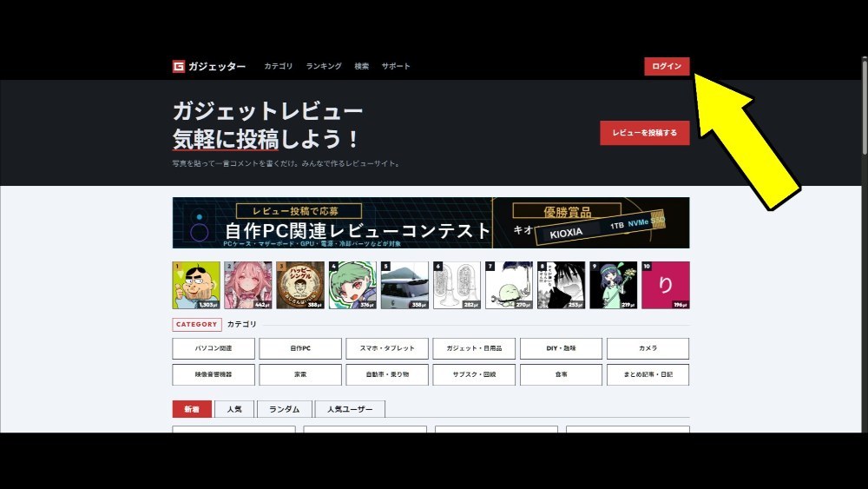Select the 自動車・乗り物 category
This screenshot has width=868, height=489.
point(387,374)
